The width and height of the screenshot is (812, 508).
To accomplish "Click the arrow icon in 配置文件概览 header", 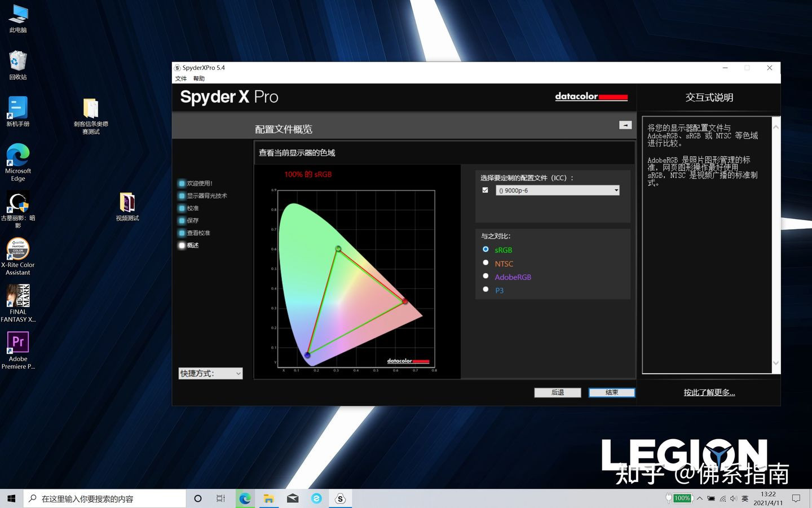I will [625, 125].
